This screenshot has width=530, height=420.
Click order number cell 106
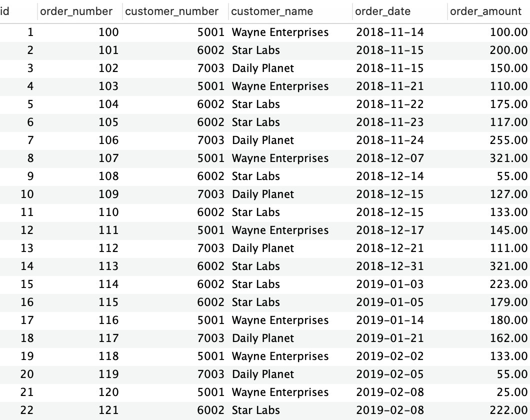pyautogui.click(x=108, y=140)
